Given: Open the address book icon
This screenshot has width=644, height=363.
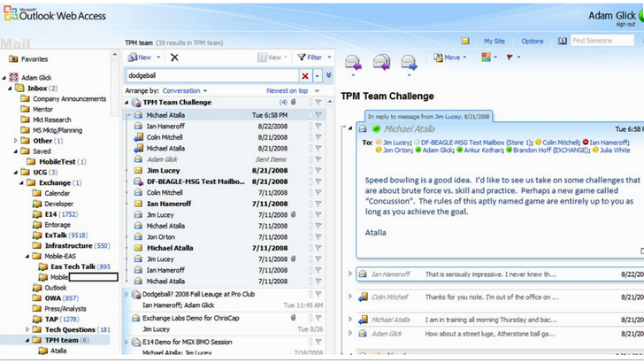Looking at the screenshot, I should pos(563,41).
